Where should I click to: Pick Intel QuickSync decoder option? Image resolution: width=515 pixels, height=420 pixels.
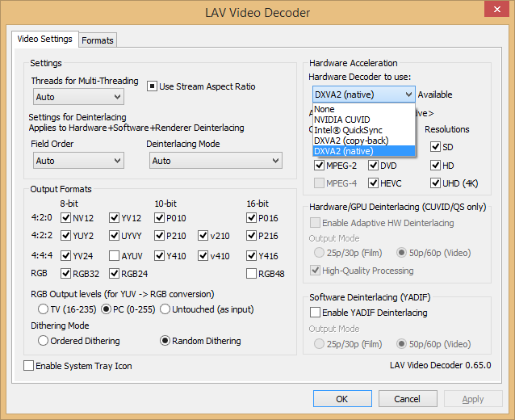pos(364,130)
